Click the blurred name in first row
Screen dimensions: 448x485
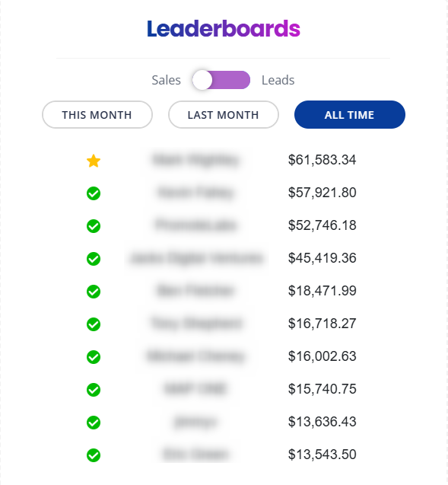[196, 160]
